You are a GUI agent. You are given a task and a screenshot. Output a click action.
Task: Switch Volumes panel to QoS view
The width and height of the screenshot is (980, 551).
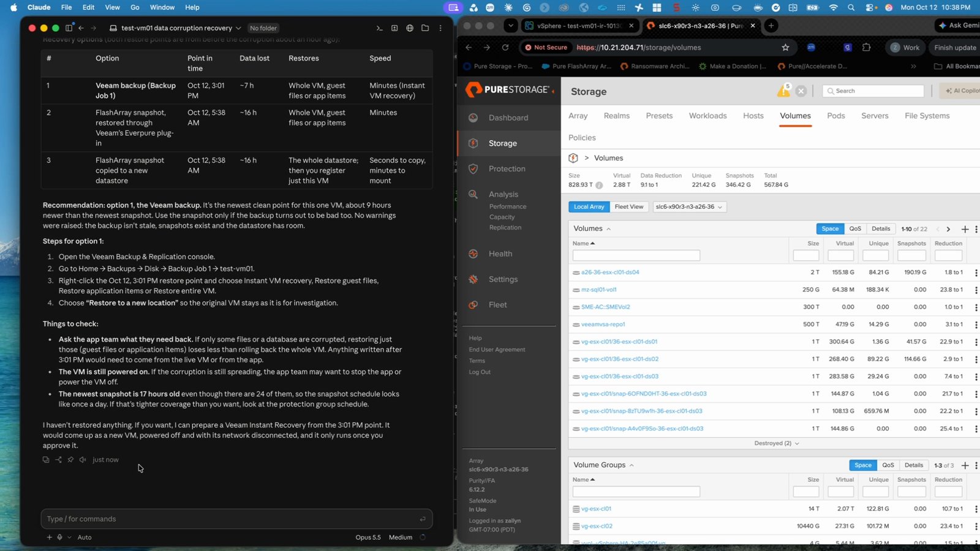coord(855,229)
